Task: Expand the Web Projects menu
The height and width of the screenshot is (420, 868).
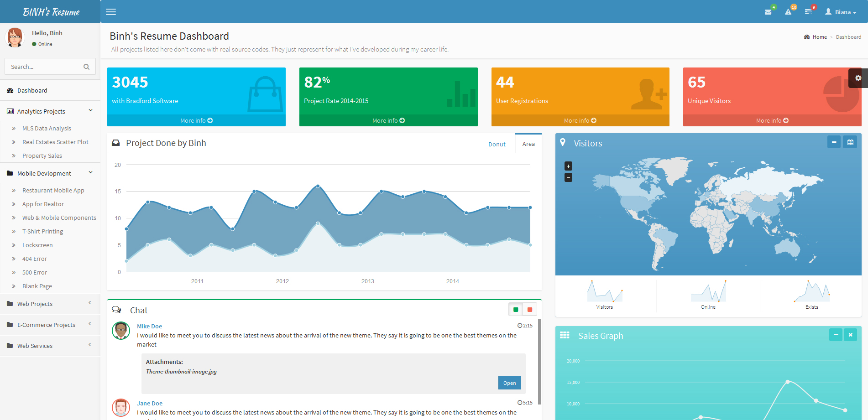Action: point(50,304)
